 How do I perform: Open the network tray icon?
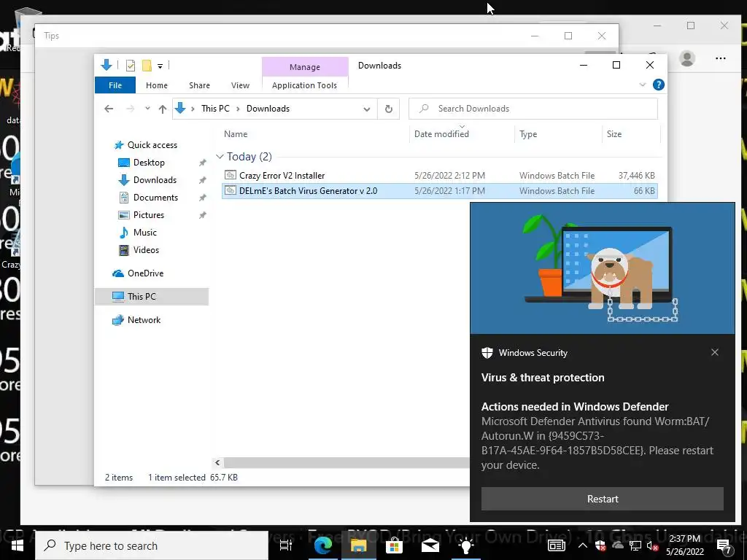pyautogui.click(x=635, y=545)
